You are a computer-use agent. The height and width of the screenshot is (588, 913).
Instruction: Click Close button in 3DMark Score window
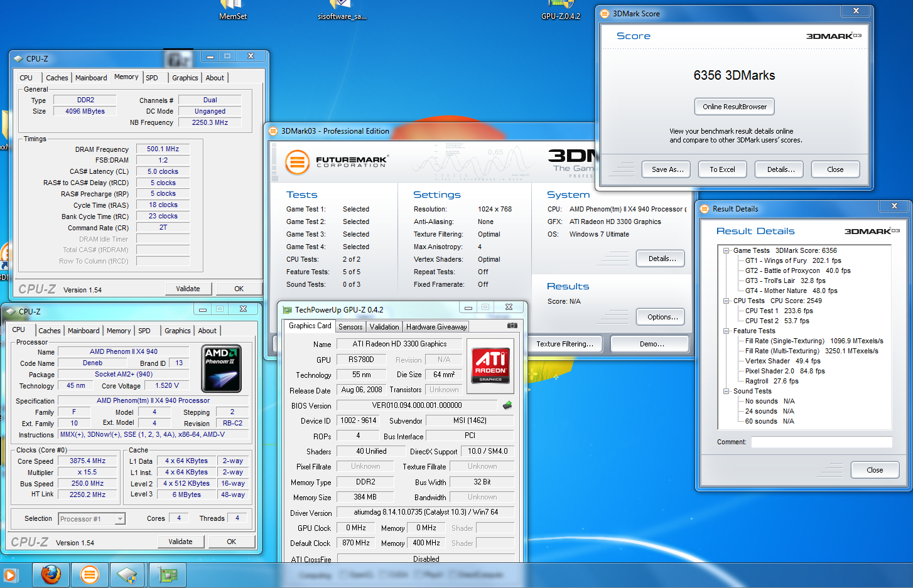[835, 169]
